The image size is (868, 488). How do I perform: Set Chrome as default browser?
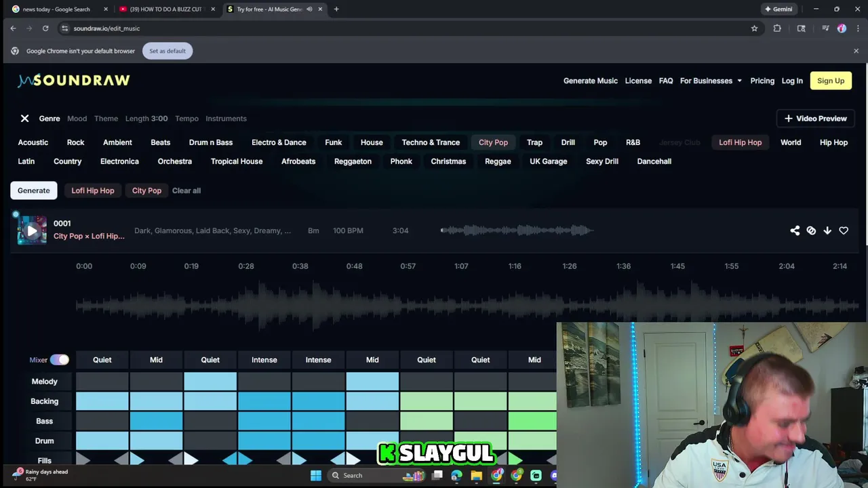pyautogui.click(x=167, y=51)
